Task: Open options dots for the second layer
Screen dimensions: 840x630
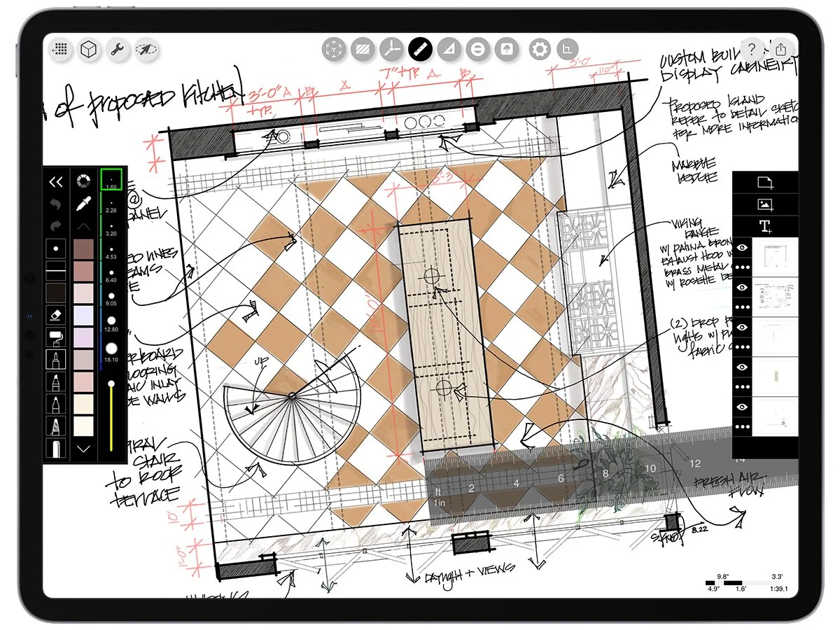Action: coord(743,307)
